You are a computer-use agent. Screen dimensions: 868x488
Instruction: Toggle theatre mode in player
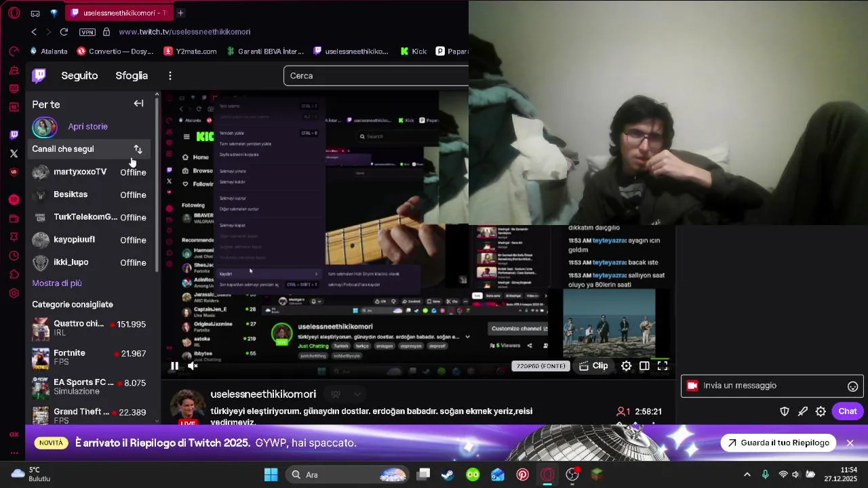coord(644,366)
